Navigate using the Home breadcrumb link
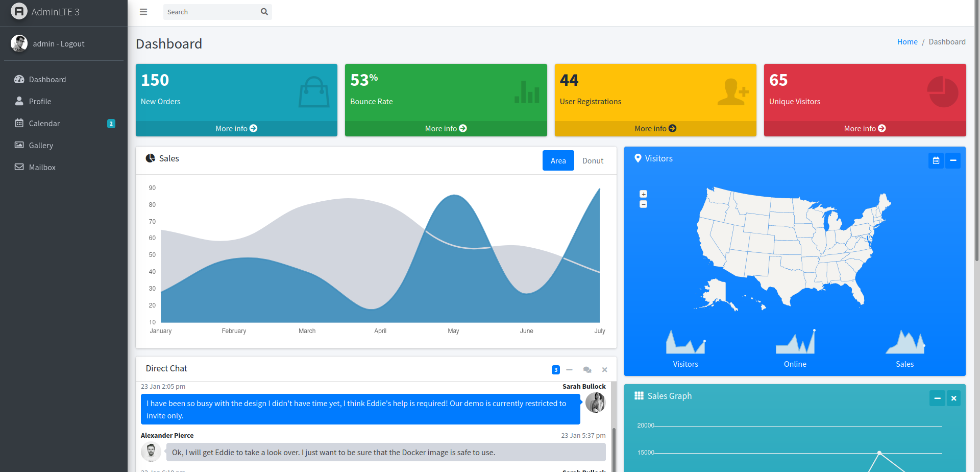This screenshot has width=980, height=472. tap(907, 41)
